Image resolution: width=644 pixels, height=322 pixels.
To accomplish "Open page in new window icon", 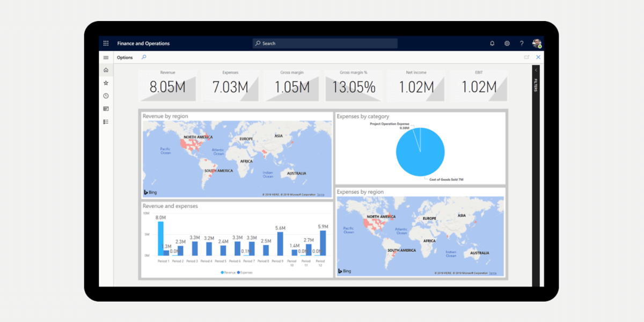I will (x=526, y=57).
